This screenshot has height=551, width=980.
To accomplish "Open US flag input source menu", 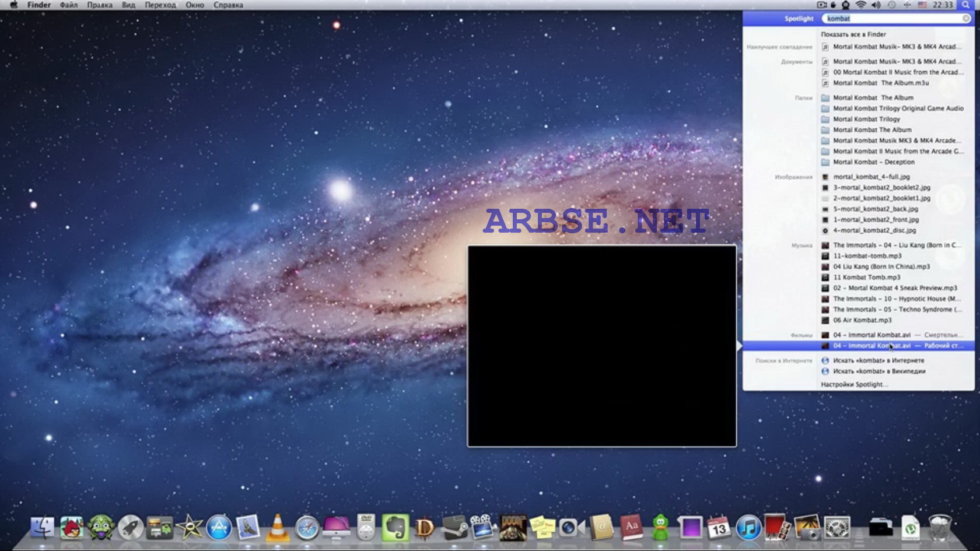I will click(x=922, y=5).
